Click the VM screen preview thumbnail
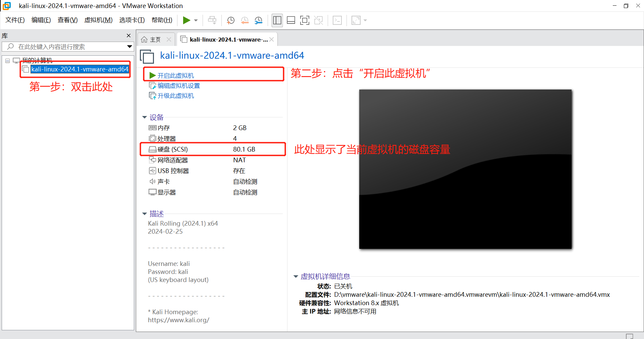 click(465, 169)
